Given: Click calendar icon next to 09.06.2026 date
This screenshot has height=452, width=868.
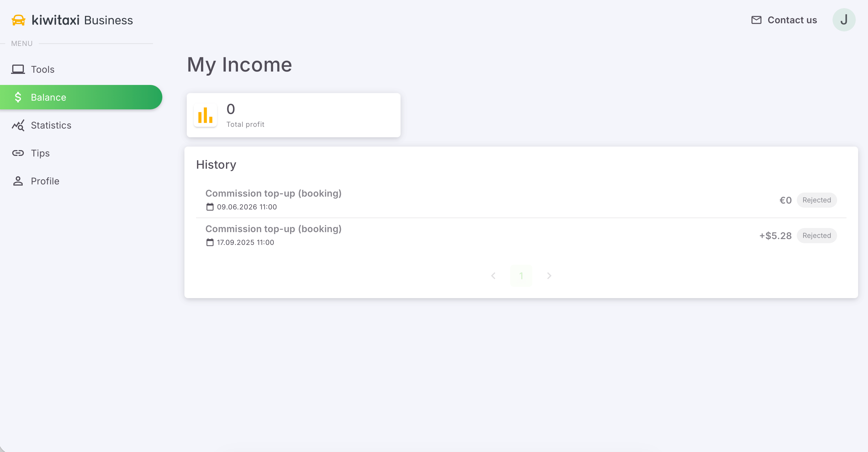Looking at the screenshot, I should (210, 207).
